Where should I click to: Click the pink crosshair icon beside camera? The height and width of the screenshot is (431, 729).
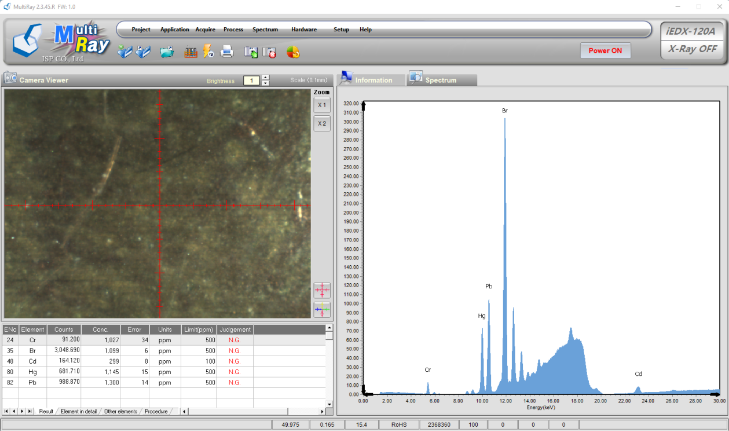pyautogui.click(x=322, y=290)
